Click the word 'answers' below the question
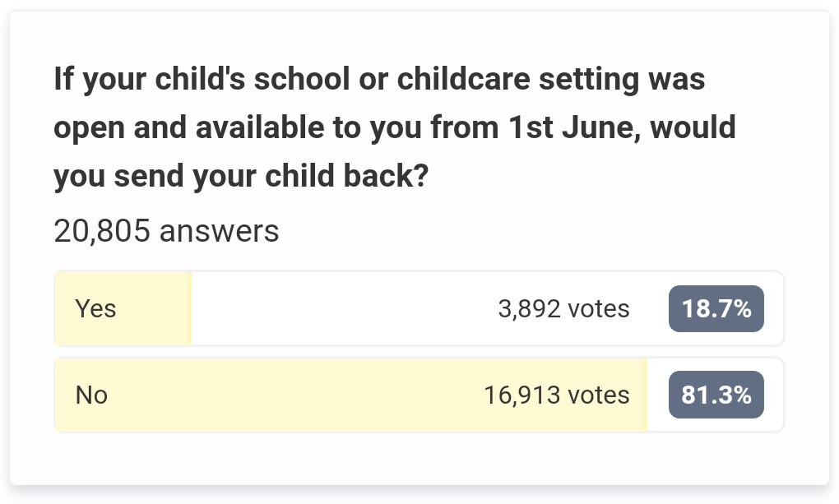Screen dimensions: 839x504 (x=220, y=231)
